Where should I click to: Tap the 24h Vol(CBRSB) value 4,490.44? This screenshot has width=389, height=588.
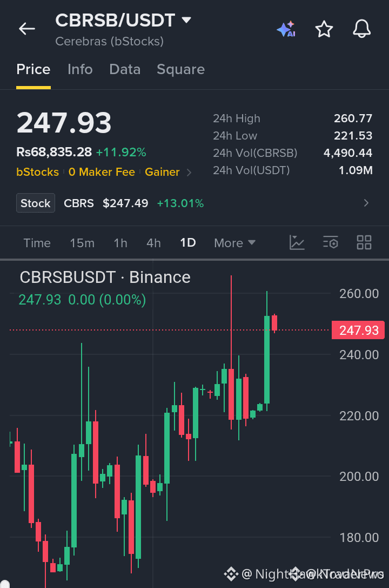click(348, 153)
